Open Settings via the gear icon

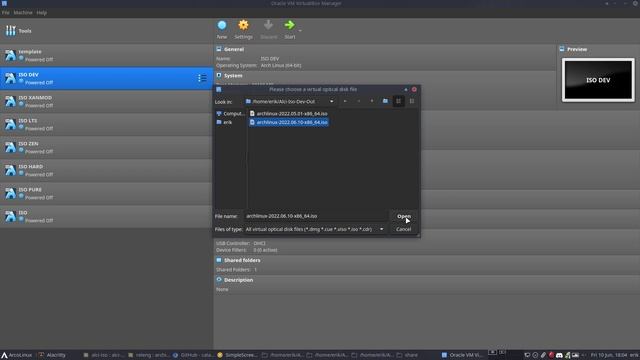tap(243, 25)
